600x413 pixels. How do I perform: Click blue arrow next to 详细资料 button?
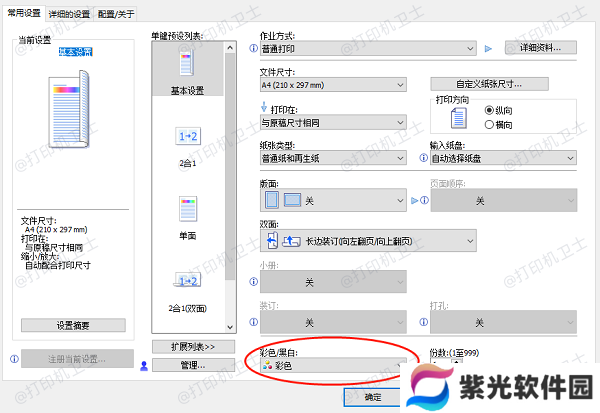pyautogui.click(x=488, y=49)
